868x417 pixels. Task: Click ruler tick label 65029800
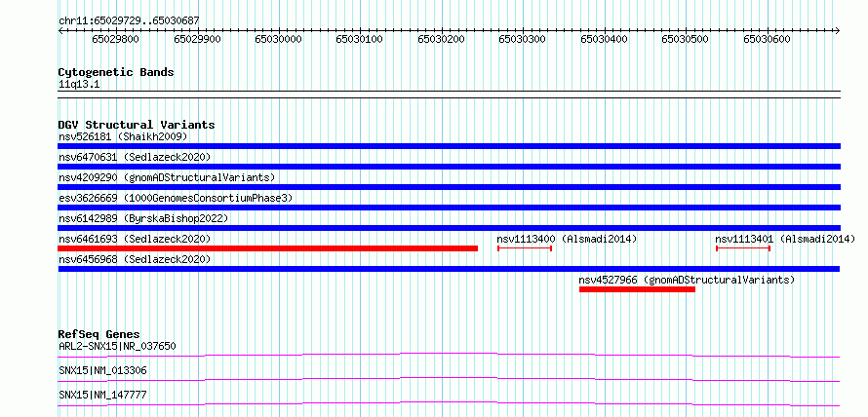(116, 39)
